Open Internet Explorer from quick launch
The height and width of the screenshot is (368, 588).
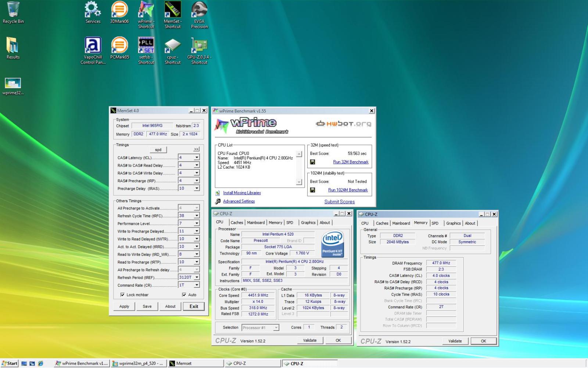pos(40,363)
